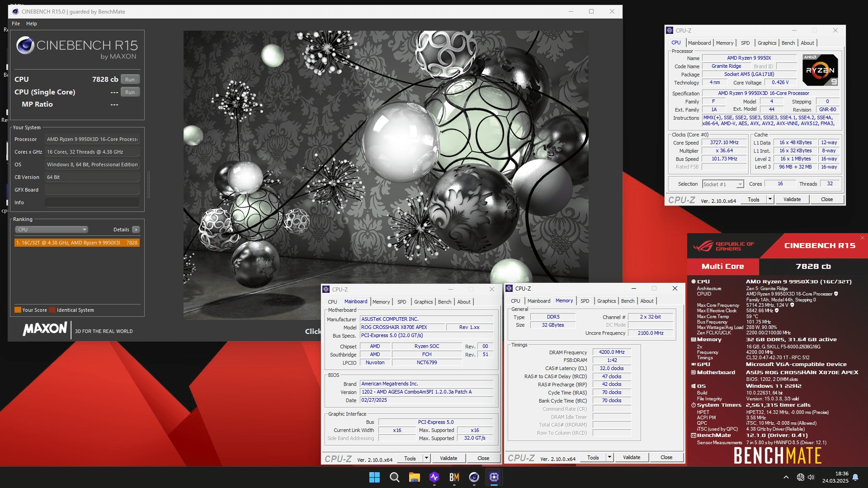
Task: Run the CPU benchmark
Action: tap(130, 80)
